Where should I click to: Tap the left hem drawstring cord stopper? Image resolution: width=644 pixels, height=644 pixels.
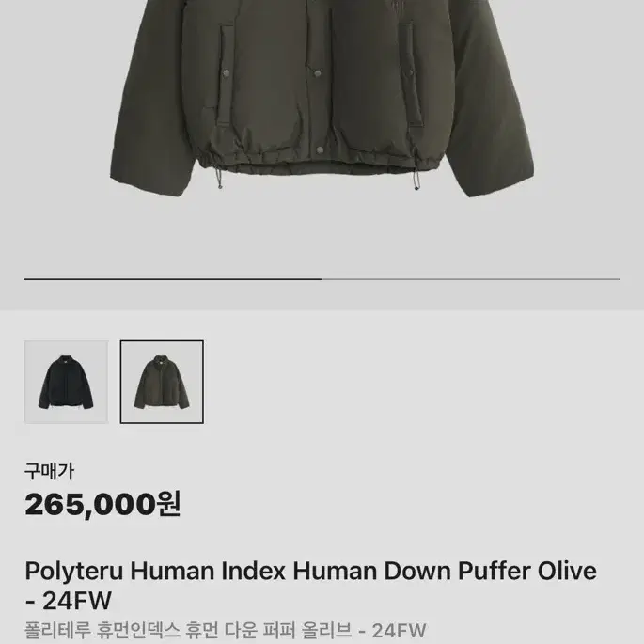(219, 180)
